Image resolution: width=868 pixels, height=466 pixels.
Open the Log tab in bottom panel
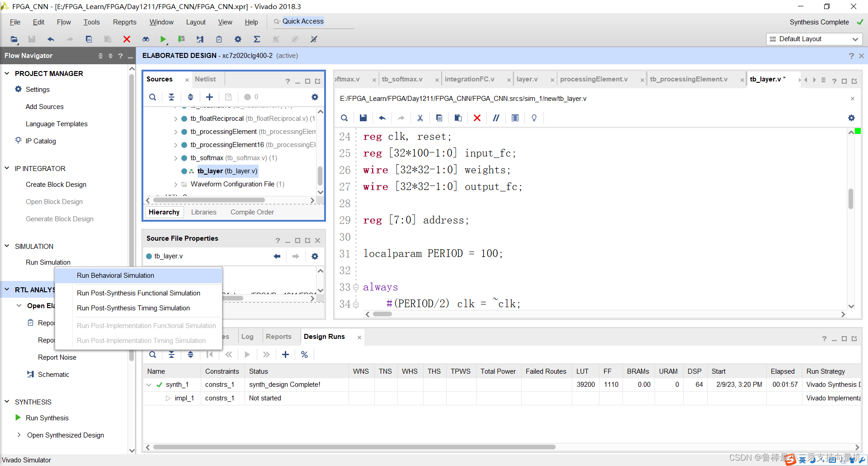[247, 337]
